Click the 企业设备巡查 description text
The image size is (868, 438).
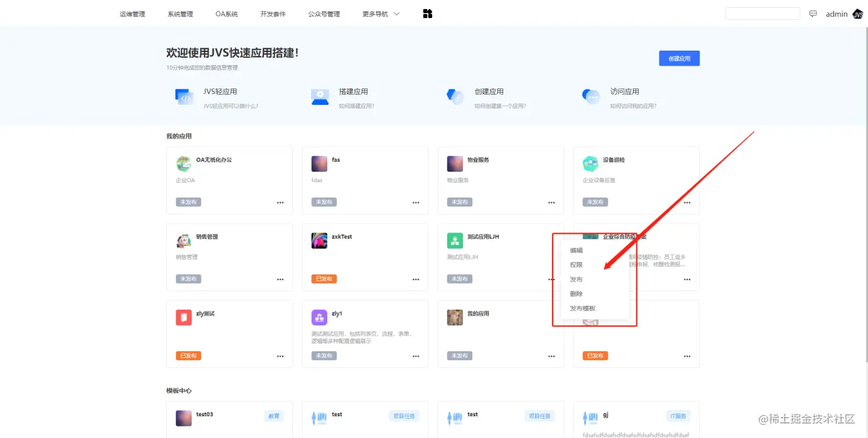click(599, 180)
